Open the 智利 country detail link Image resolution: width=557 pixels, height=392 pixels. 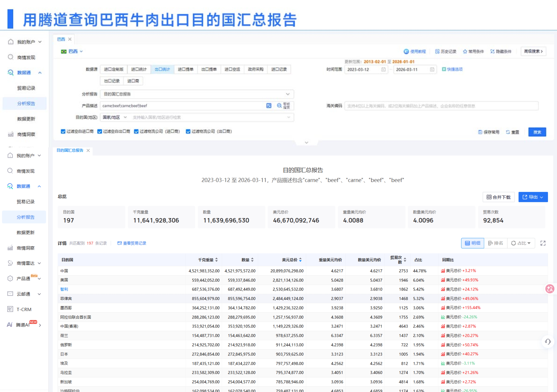[x=64, y=289]
